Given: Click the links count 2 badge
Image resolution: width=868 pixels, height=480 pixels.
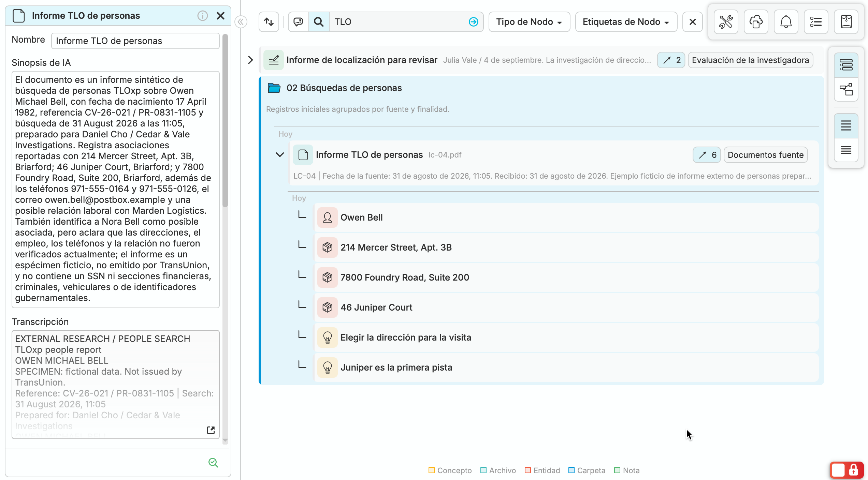Looking at the screenshot, I should [671, 60].
